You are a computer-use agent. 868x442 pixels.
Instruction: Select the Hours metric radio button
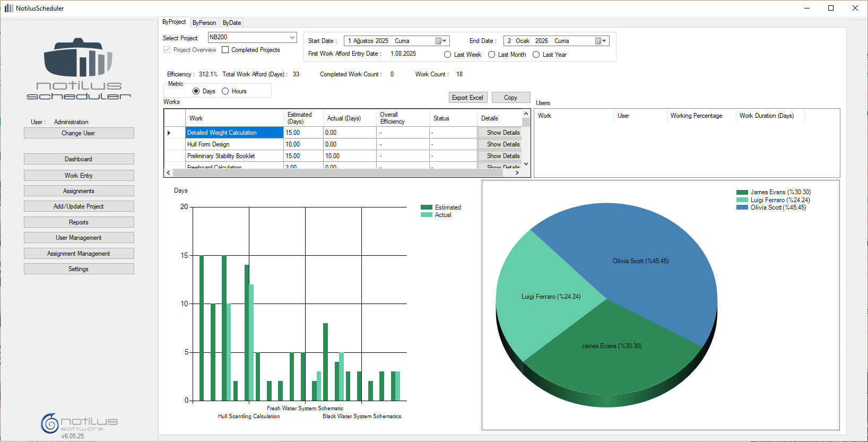[225, 91]
